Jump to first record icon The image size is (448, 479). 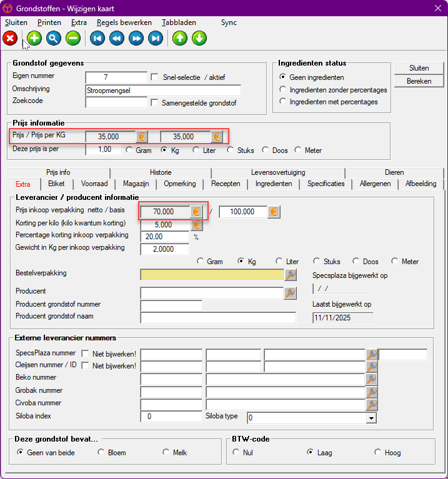(97, 39)
